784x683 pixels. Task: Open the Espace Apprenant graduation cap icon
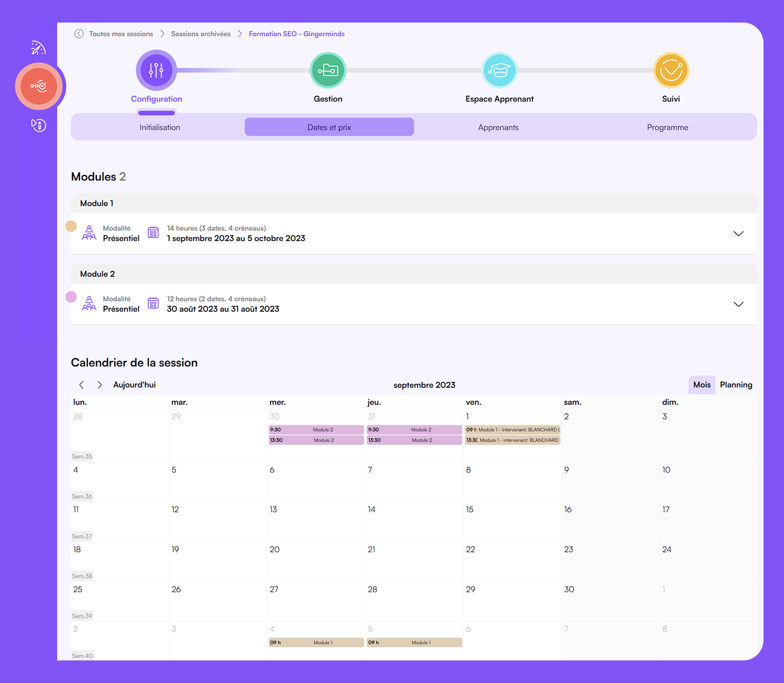pyautogui.click(x=499, y=70)
